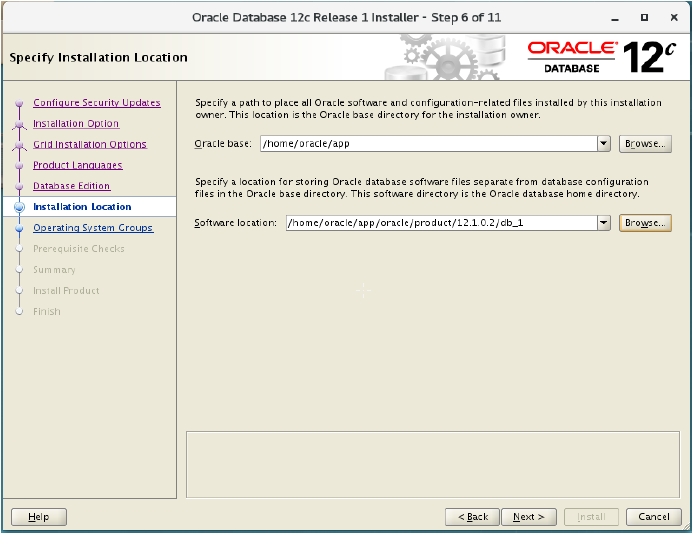693x534 pixels.
Task: Click the Operating System Groups step bullet
Action: tap(19, 228)
